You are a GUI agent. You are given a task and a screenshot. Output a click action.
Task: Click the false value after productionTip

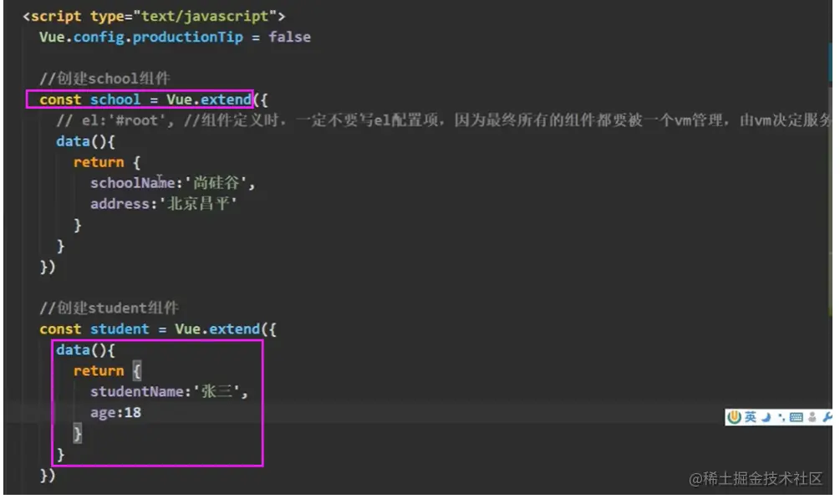coord(289,37)
